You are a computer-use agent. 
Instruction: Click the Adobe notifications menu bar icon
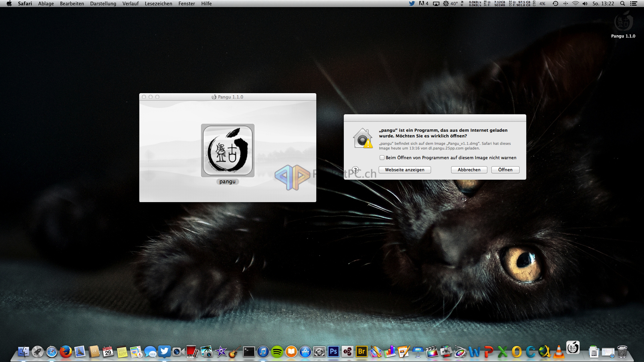(x=424, y=3)
